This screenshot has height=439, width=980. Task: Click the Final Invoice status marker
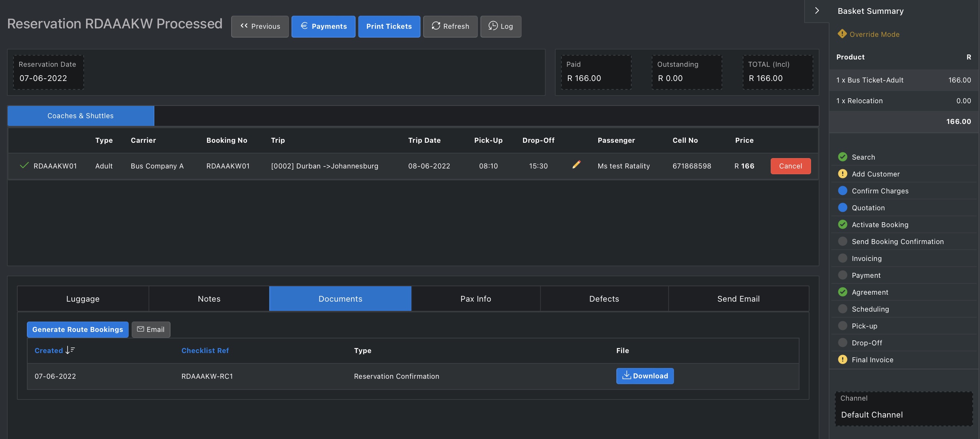click(x=843, y=360)
